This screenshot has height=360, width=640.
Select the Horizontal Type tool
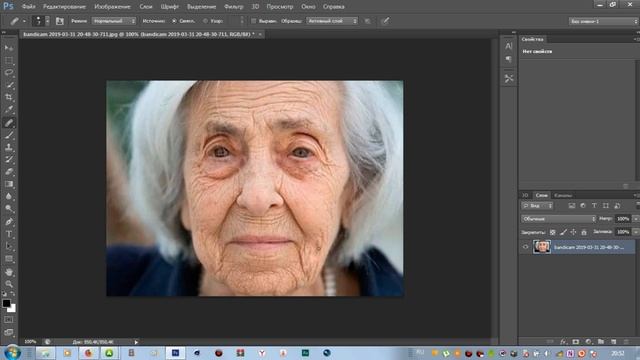9,234
